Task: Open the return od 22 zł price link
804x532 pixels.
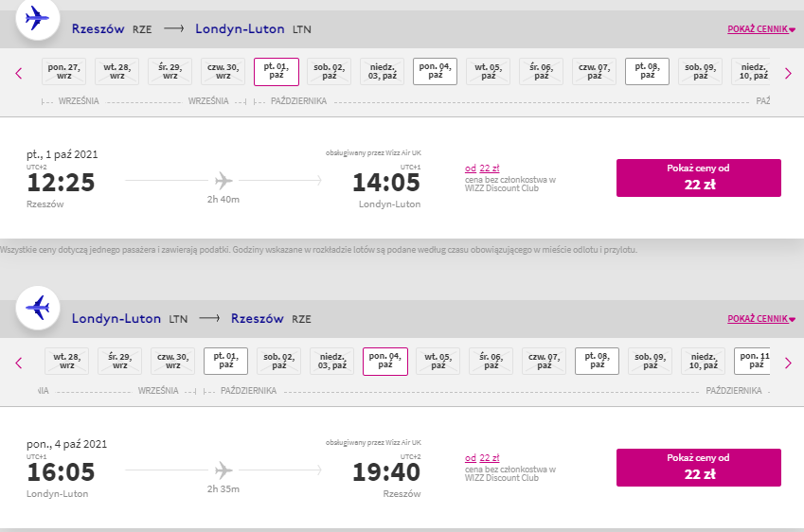Action: coord(482,457)
